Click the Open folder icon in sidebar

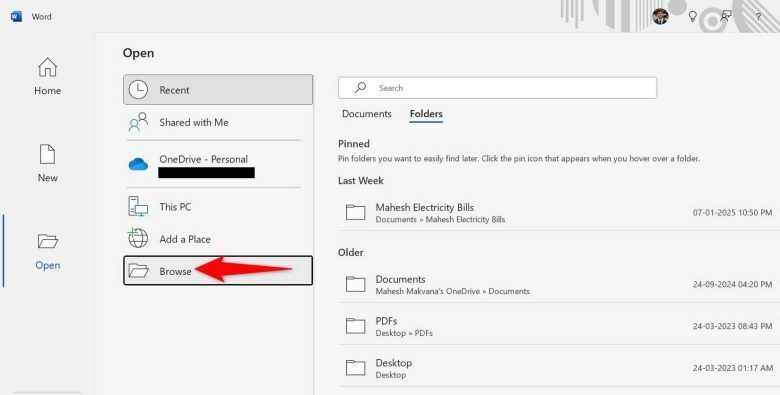click(48, 241)
